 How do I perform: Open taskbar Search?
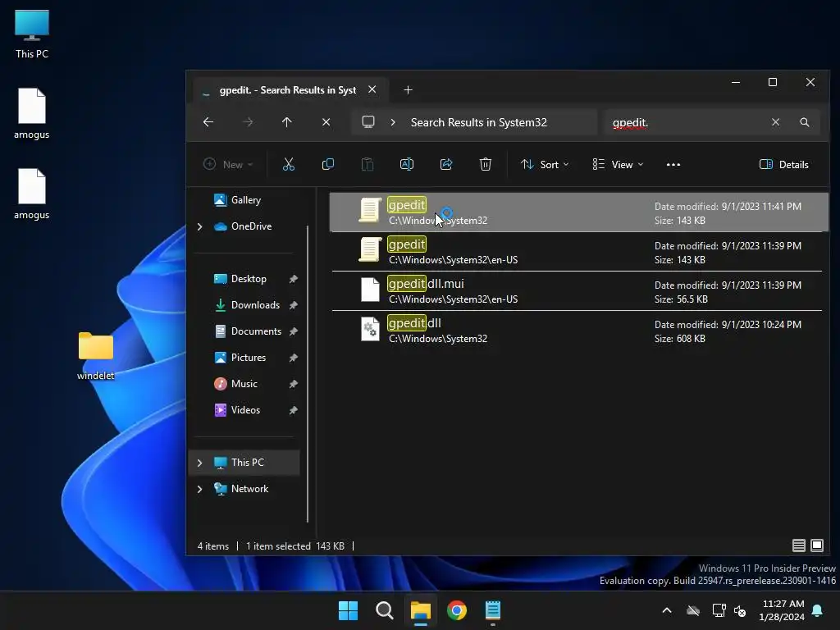[385, 610]
